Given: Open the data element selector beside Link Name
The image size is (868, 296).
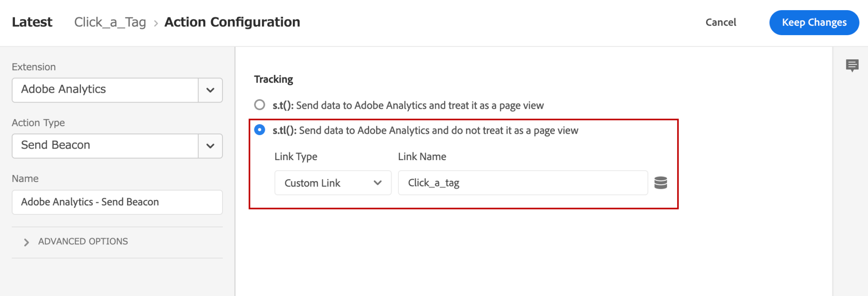Looking at the screenshot, I should click(x=661, y=183).
